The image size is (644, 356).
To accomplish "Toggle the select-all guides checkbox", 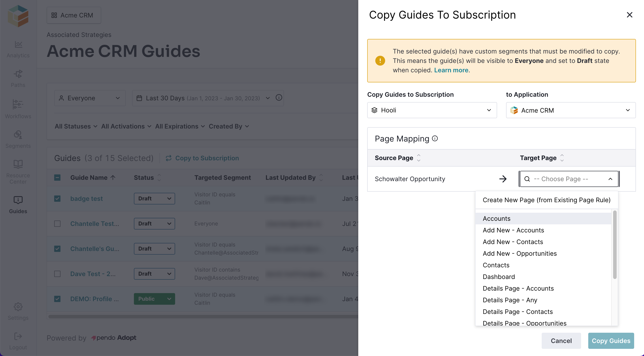I will click(x=57, y=178).
